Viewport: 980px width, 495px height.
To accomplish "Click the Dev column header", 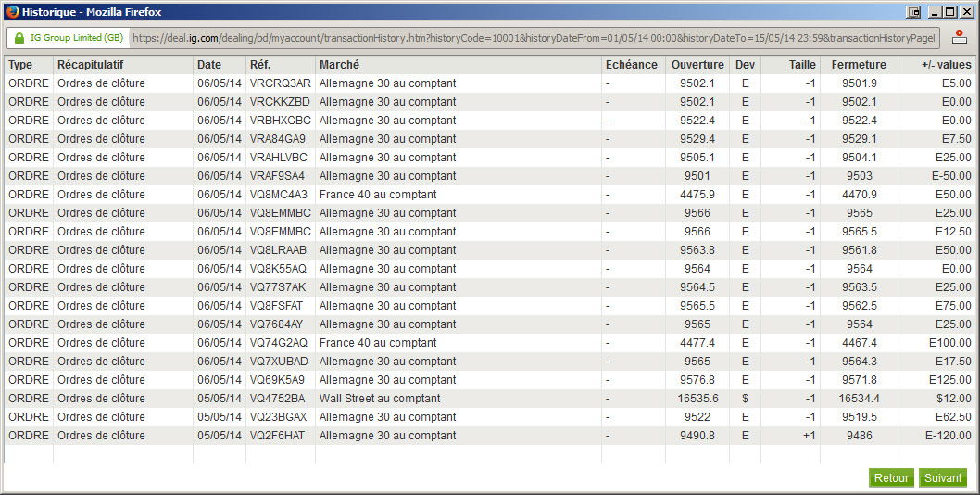I will 745,65.
